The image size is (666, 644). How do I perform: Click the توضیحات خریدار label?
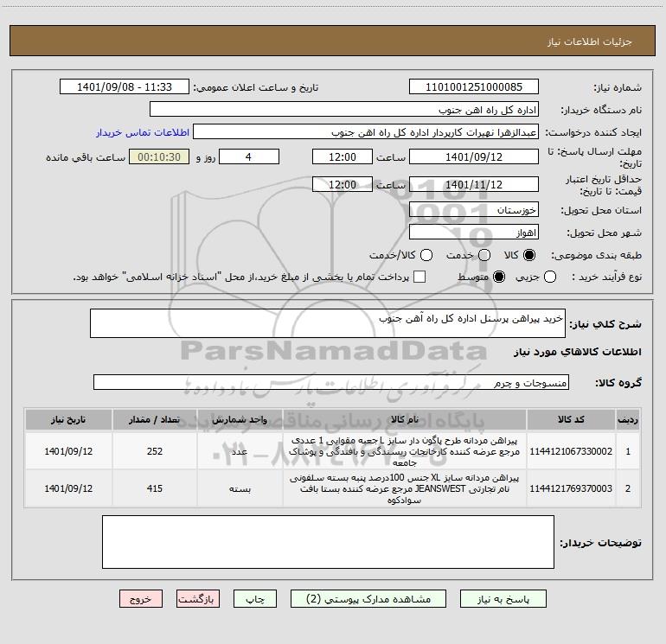tap(600, 543)
